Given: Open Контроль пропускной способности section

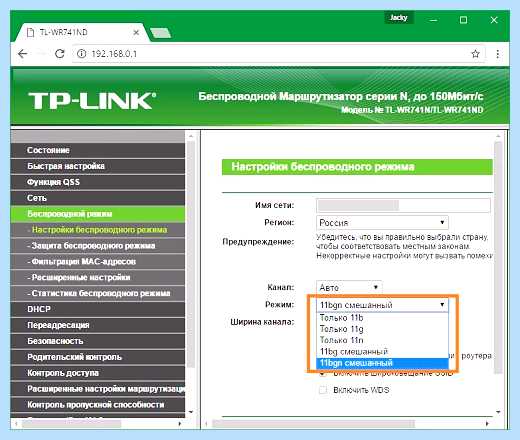Looking at the screenshot, I should pos(98,405).
